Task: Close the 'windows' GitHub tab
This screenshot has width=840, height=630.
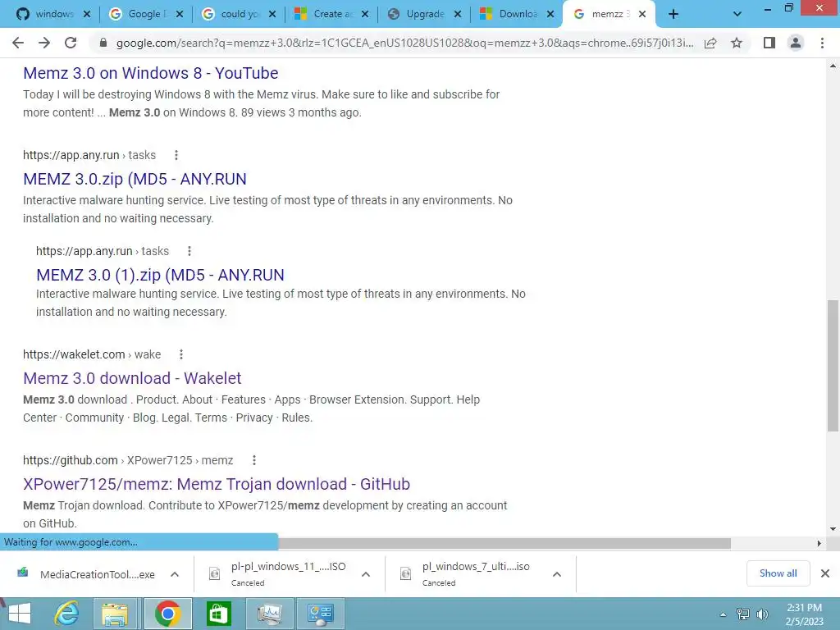Action: click(87, 15)
